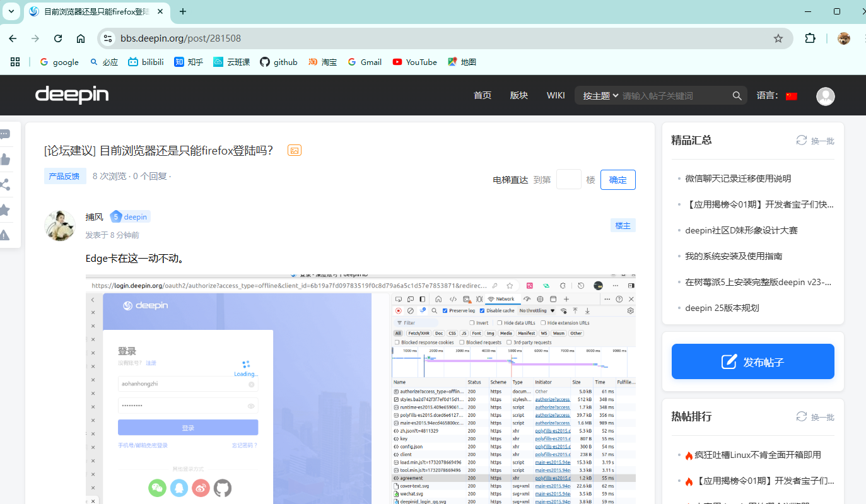Open the forum user avatar menu
The height and width of the screenshot is (504, 866).
tap(825, 96)
